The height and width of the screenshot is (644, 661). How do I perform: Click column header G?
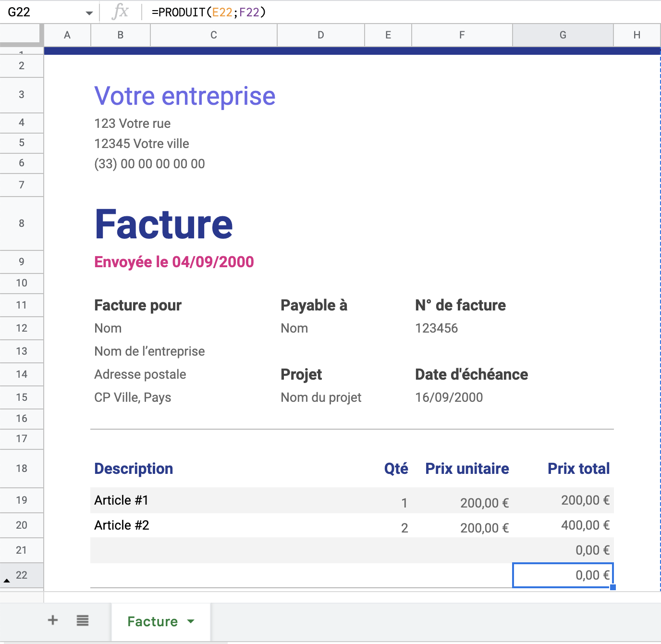[x=563, y=34]
